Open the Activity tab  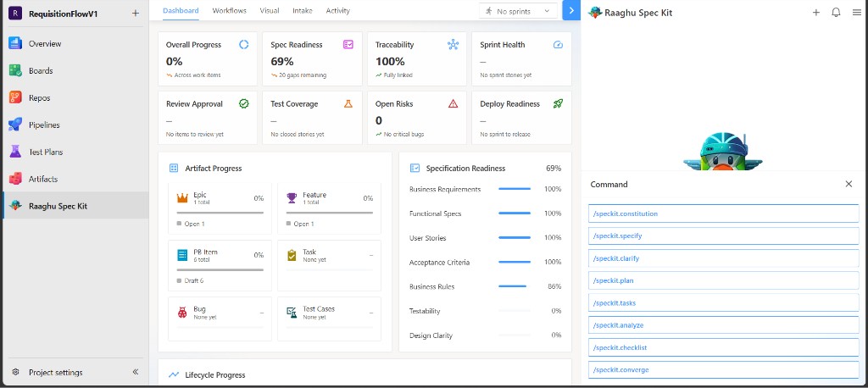click(337, 10)
